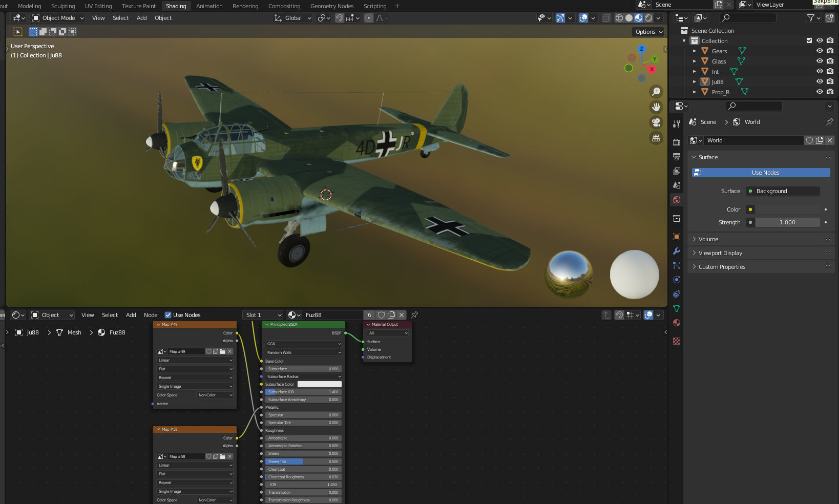Open the Object Mode dropdown

[x=58, y=18]
